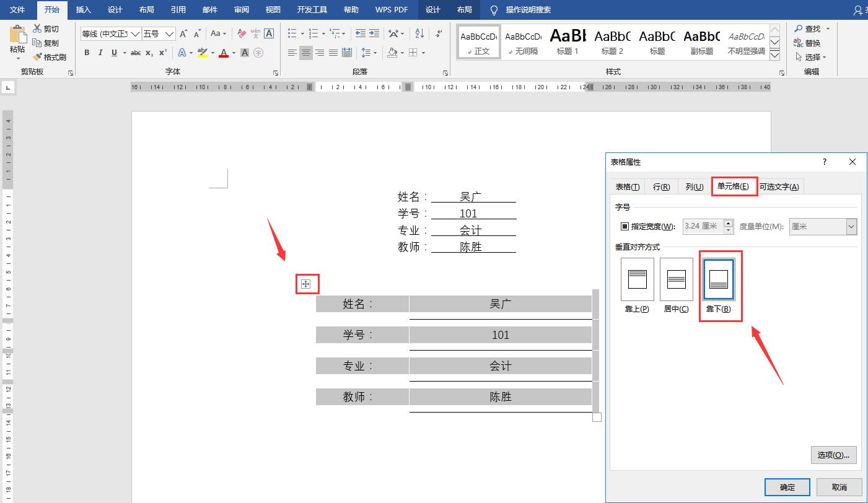The width and height of the screenshot is (868, 503).
Task: Open Replace (替换) in the editing group
Action: pos(812,42)
